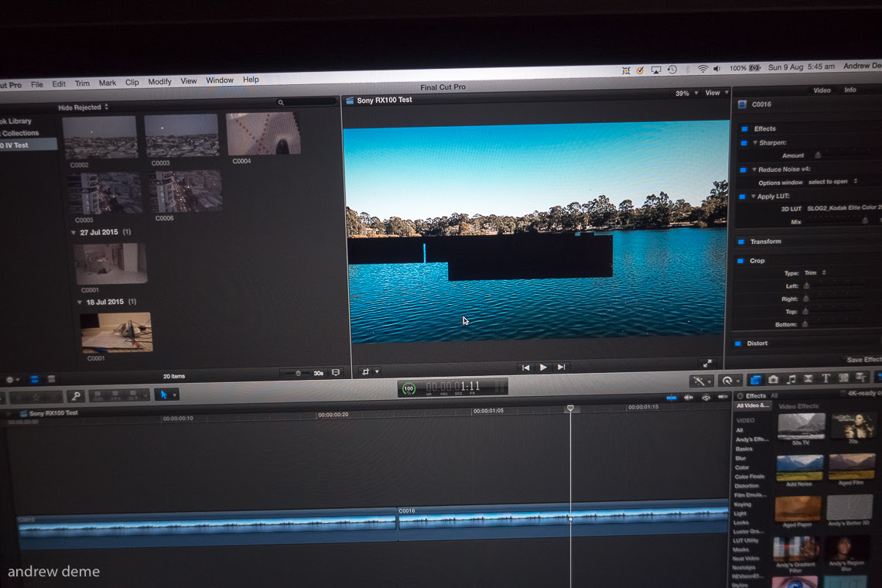This screenshot has width=882, height=588.
Task: Open the Titles browser T icon
Action: 826,378
